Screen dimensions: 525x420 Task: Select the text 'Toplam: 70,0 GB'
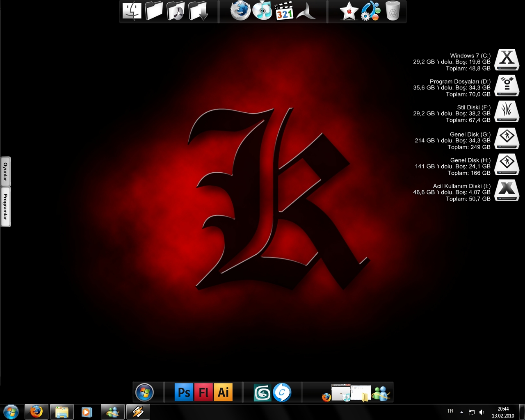[x=468, y=94]
